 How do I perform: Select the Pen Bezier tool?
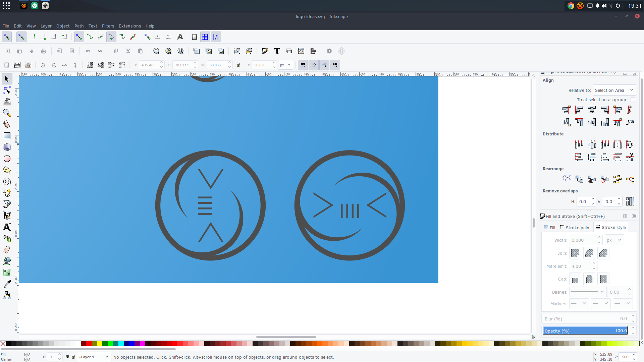click(x=7, y=204)
